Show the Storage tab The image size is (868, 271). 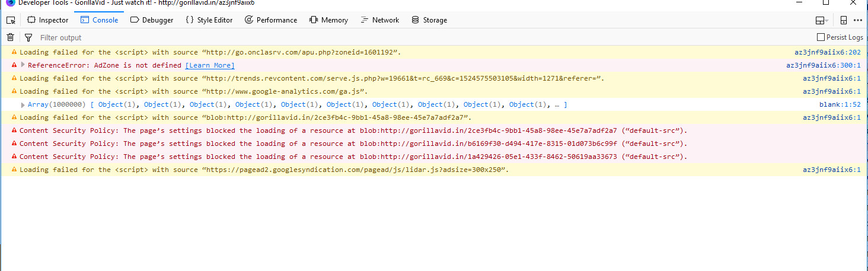click(x=429, y=20)
